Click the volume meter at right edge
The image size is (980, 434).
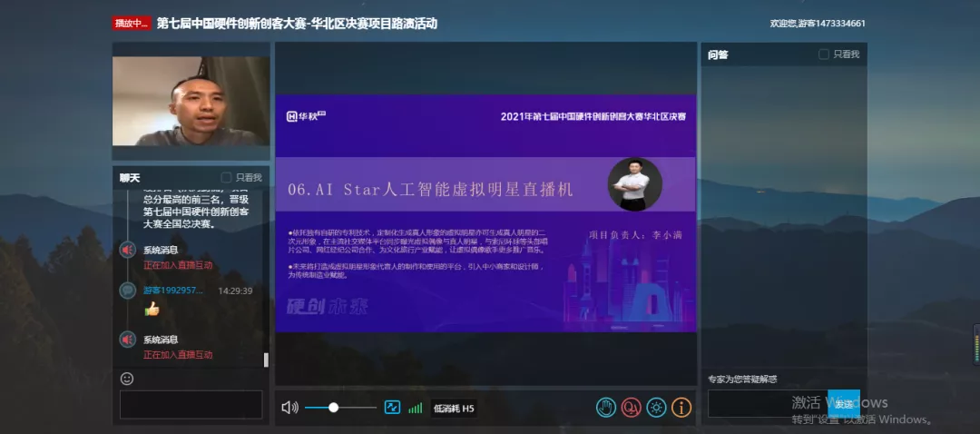[x=976, y=343]
